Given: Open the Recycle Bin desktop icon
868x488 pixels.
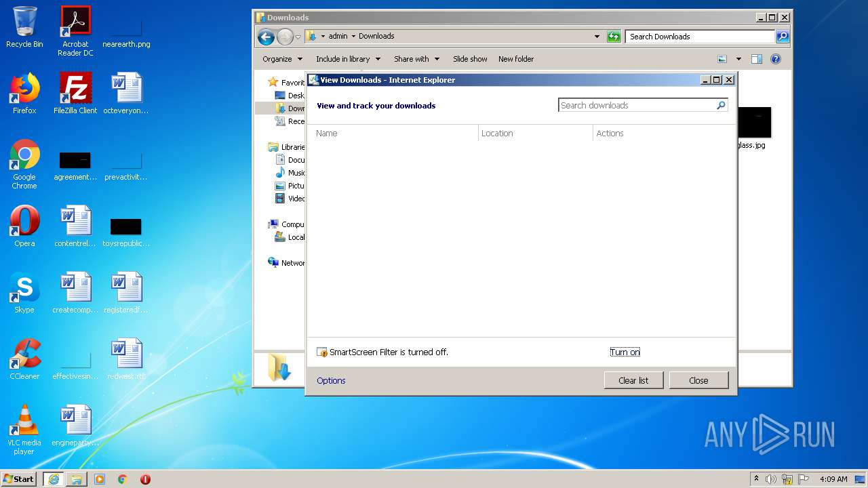Looking at the screenshot, I should pos(24,27).
